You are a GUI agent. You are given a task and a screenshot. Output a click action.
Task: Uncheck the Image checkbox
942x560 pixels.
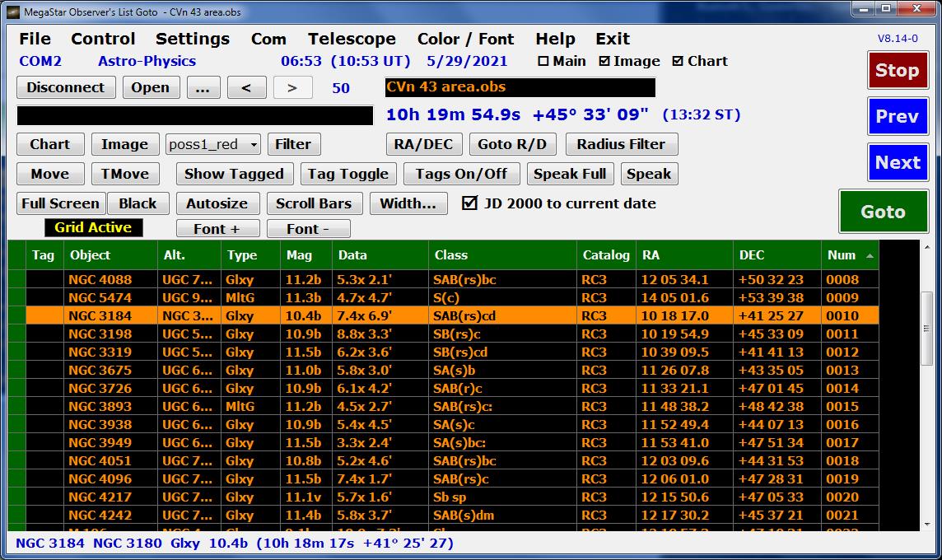coord(604,62)
